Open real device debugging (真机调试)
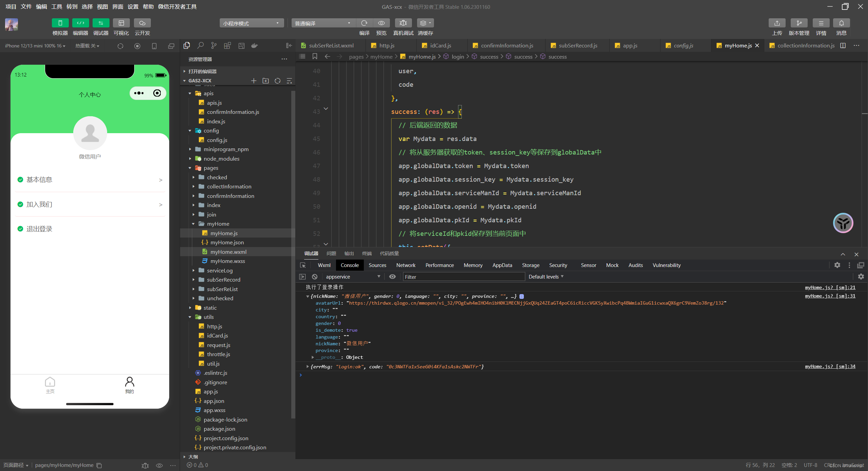The image size is (868, 471). point(403,23)
